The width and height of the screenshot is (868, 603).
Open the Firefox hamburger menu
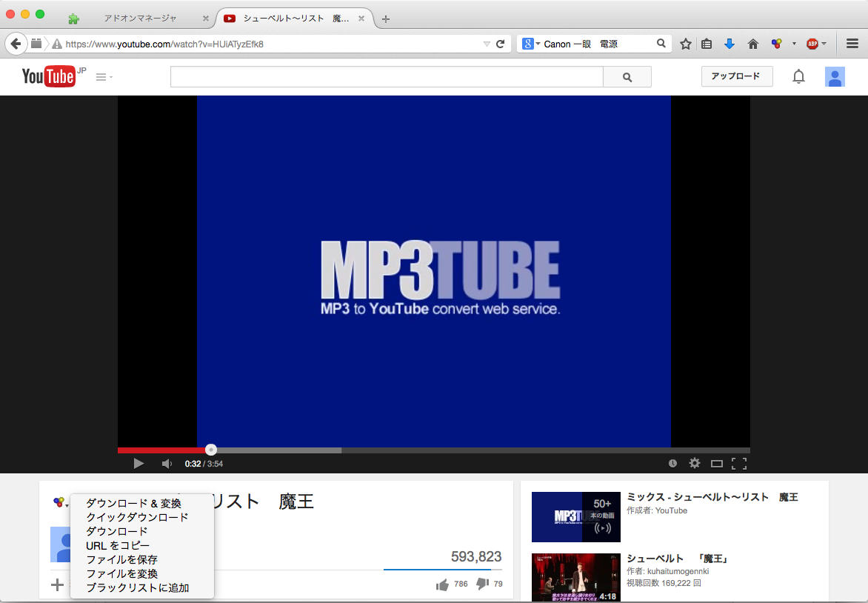tap(852, 44)
